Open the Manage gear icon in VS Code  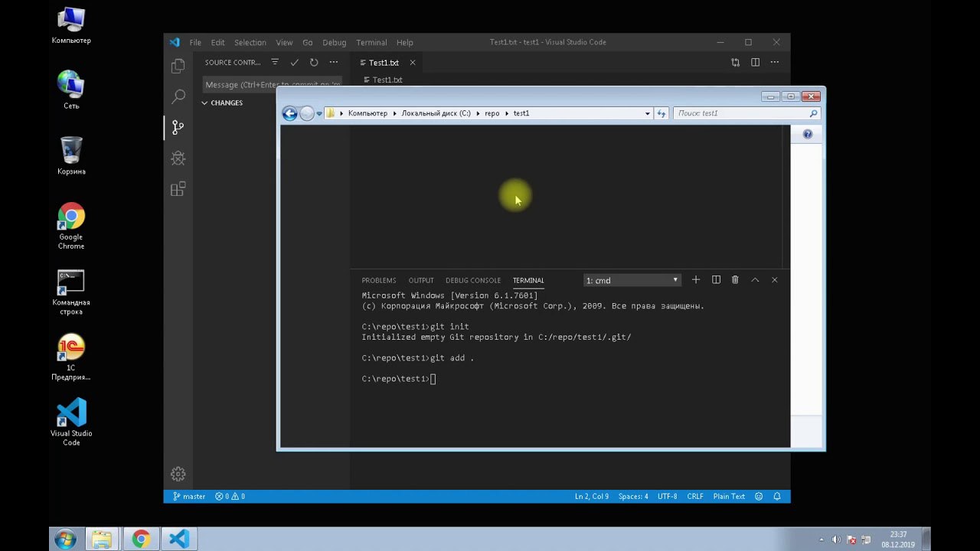pyautogui.click(x=178, y=474)
